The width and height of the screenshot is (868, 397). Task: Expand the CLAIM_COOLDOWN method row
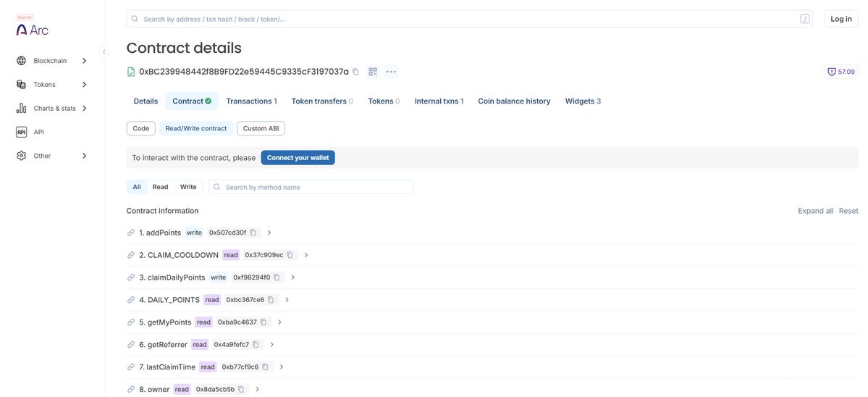(x=306, y=255)
